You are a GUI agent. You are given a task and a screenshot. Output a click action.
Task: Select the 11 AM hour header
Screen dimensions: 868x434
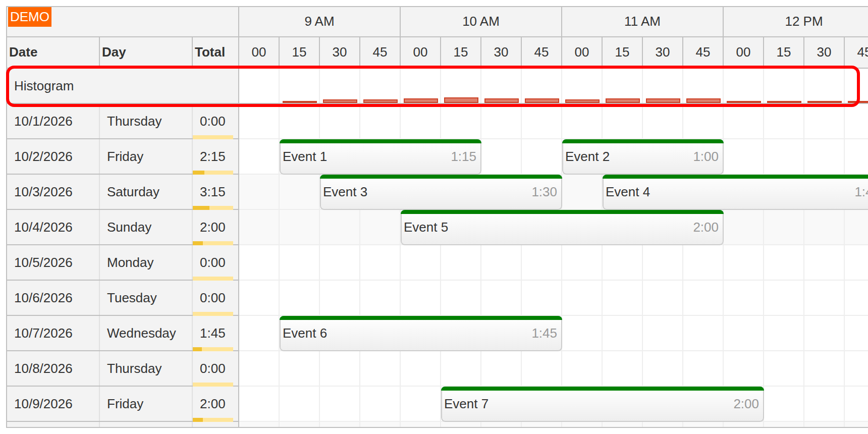click(642, 22)
